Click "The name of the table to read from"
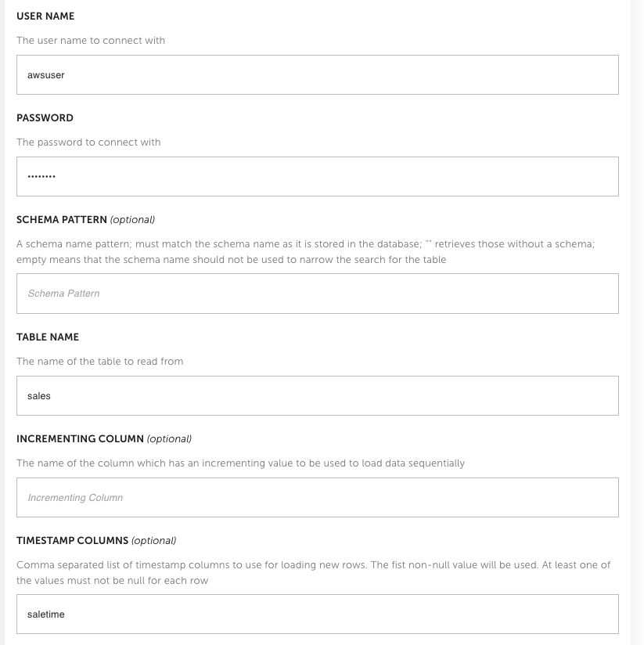Viewport: 644px width, 645px height. point(100,362)
